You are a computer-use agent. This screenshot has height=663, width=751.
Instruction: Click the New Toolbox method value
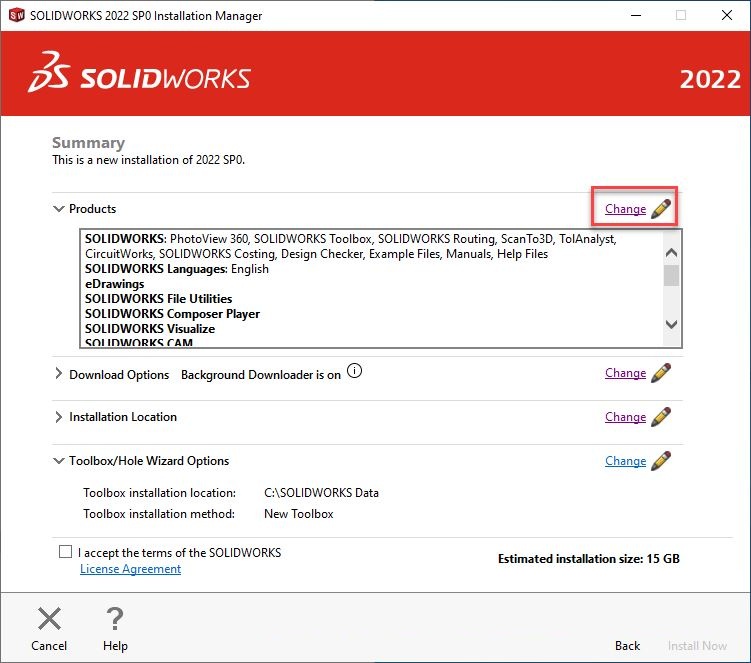pyautogui.click(x=299, y=514)
